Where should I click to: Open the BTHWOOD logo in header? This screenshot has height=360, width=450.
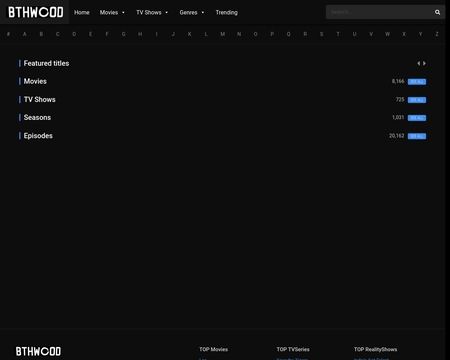[x=36, y=12]
